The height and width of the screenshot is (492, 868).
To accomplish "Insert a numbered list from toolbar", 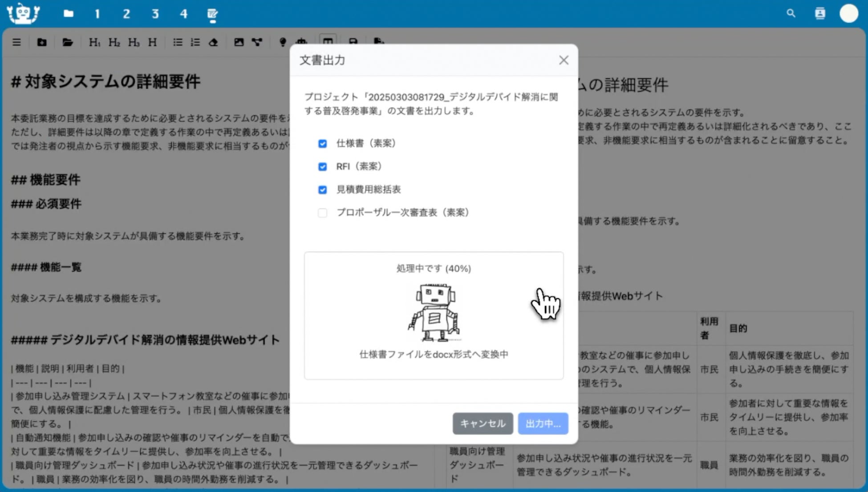I will 195,42.
